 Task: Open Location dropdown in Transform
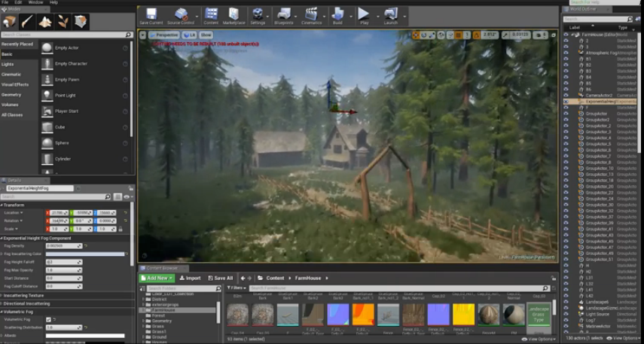[14, 212]
